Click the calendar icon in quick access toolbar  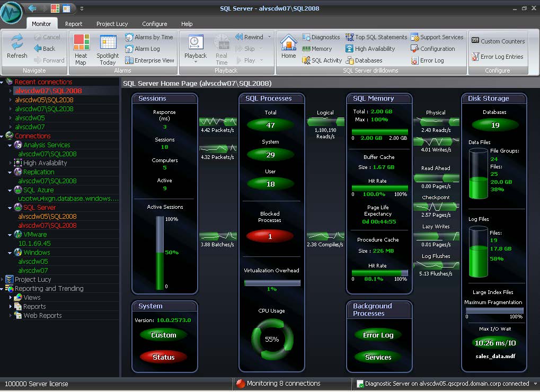pyautogui.click(x=66, y=8)
